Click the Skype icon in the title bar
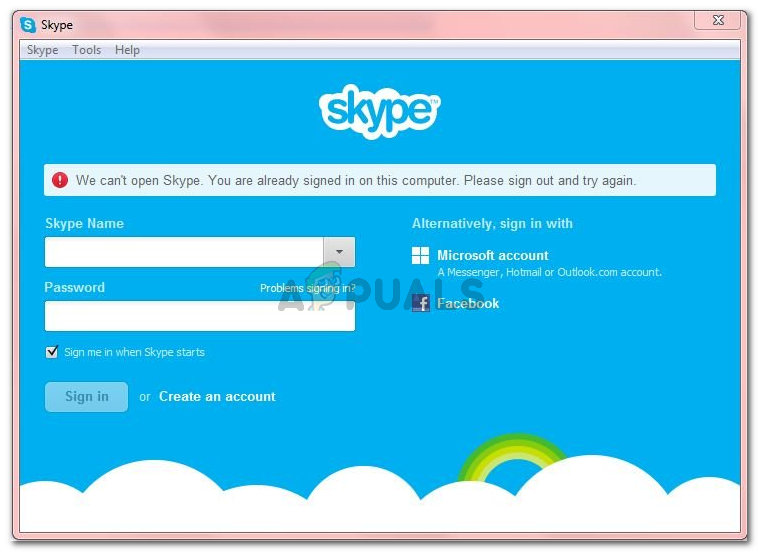Image resolution: width=758 pixels, height=552 pixels. [28, 25]
